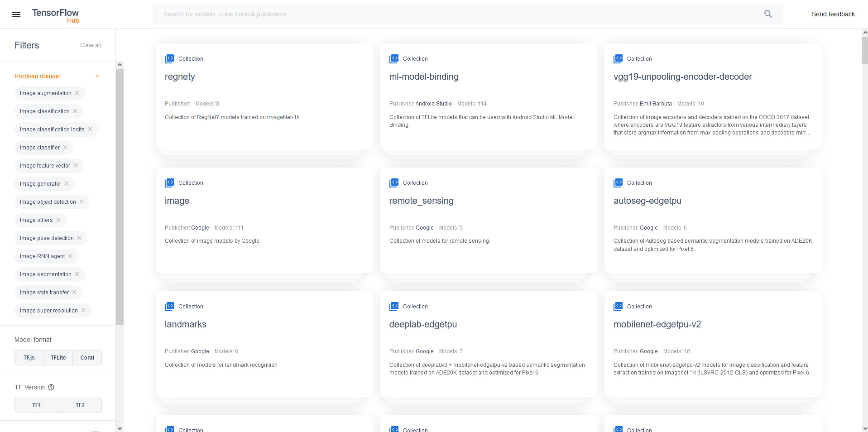This screenshot has width=868, height=432.
Task: Click publisher Android Studio
Action: coord(433,104)
